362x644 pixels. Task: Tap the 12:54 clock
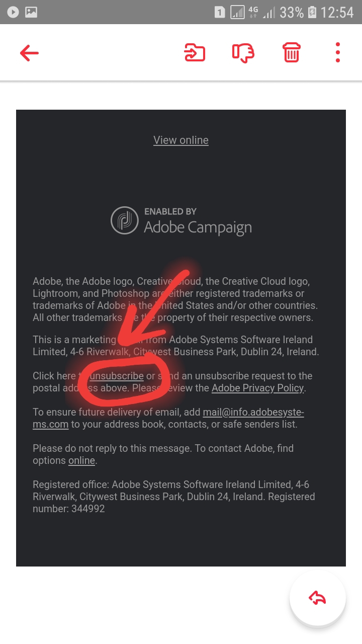click(x=337, y=12)
